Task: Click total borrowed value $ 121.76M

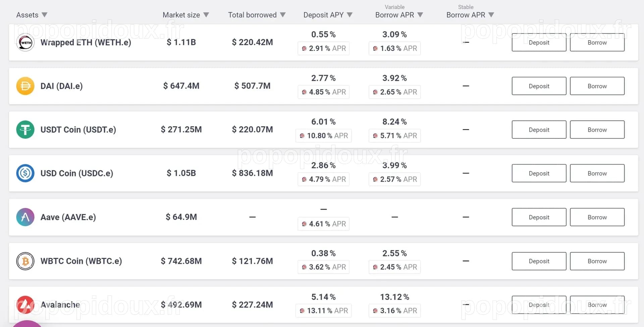Action: [x=252, y=261]
